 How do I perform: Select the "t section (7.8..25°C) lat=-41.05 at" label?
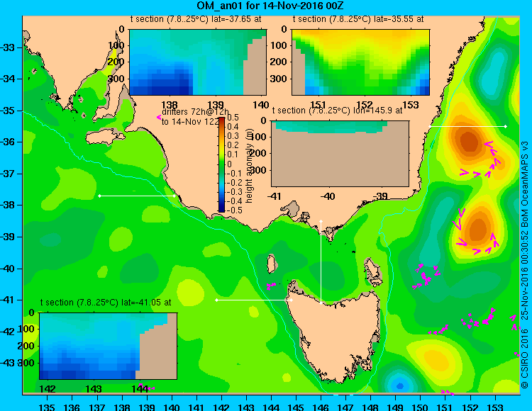pyautogui.click(x=106, y=303)
